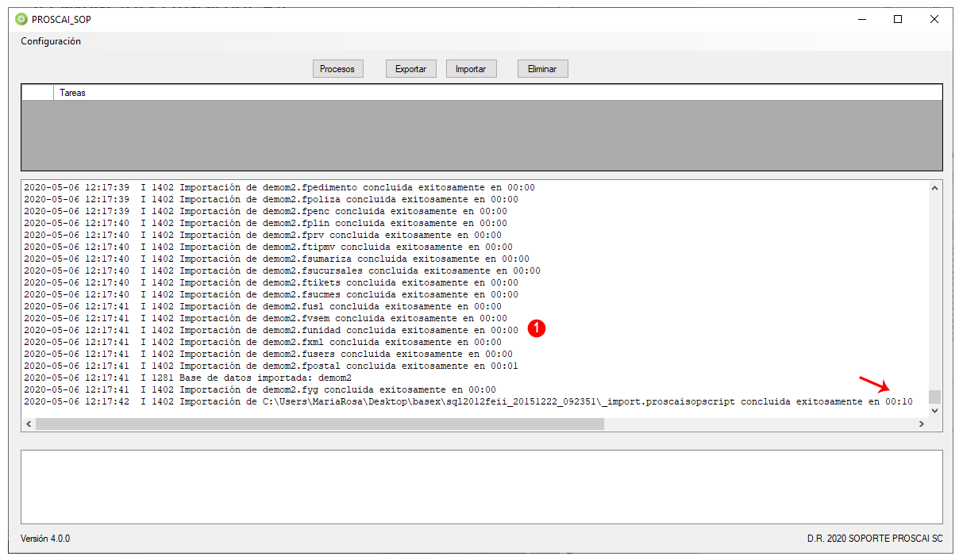Click the vertical scrollbar thumb of the log
Screen dimensions: 959x560
point(934,397)
